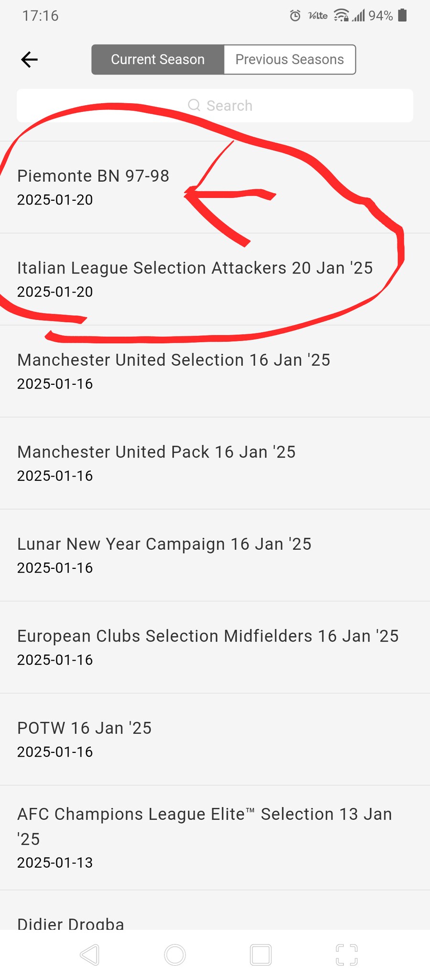
Task: Open the recent apps square button
Action: click(261, 955)
